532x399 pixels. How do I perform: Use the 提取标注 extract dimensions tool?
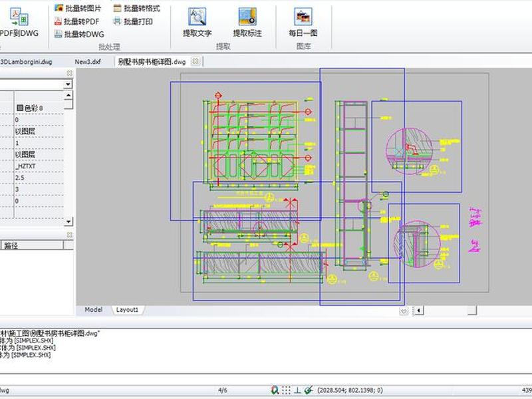click(247, 22)
